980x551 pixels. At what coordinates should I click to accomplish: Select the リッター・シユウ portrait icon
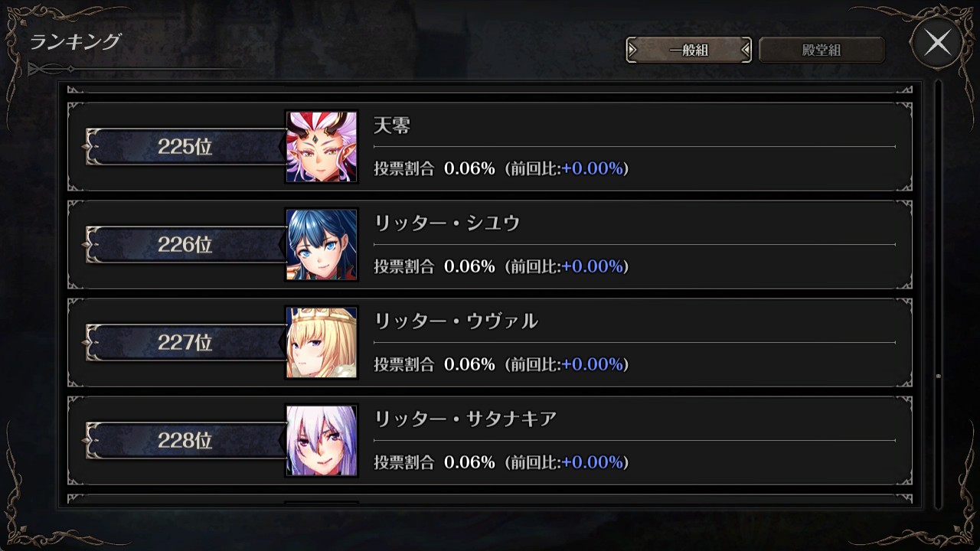point(322,245)
